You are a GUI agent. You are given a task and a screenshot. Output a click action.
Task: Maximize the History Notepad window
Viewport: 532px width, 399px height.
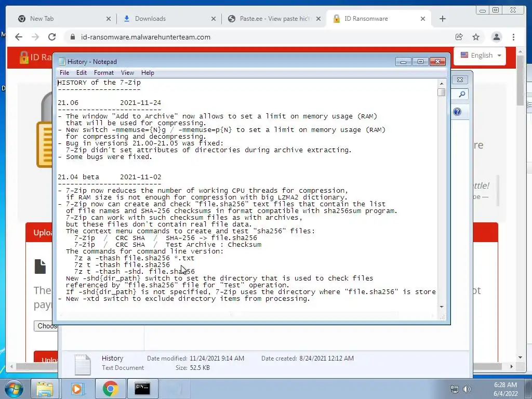coord(420,61)
